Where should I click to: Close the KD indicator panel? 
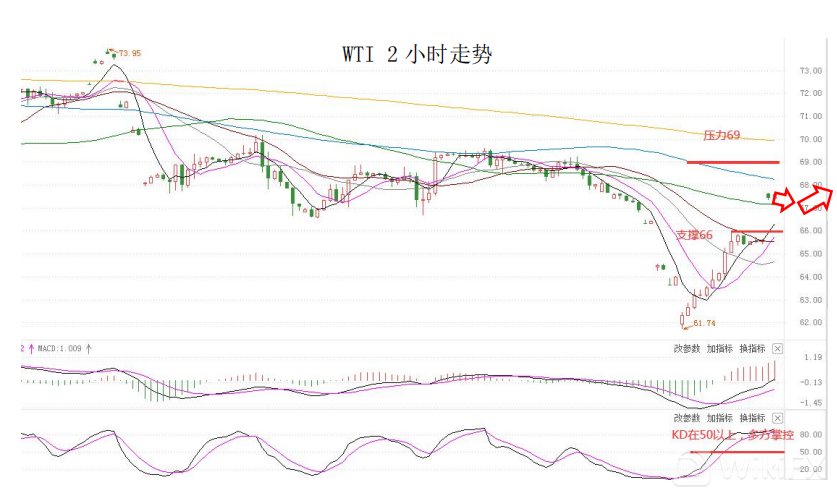[x=778, y=418]
